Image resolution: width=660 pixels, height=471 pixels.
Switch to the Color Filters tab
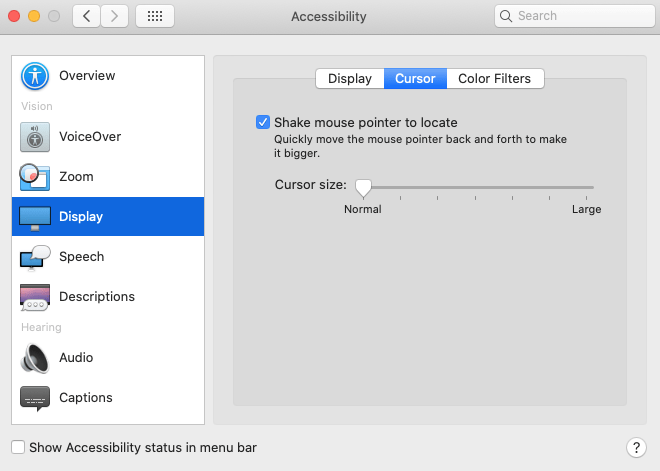click(x=495, y=79)
